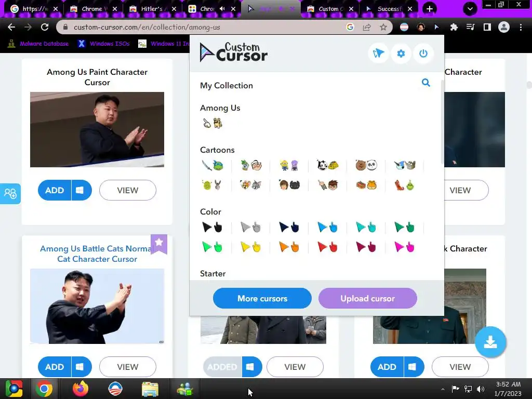
Task: Select the Felix the Cat cursor pack
Action: coord(328,165)
